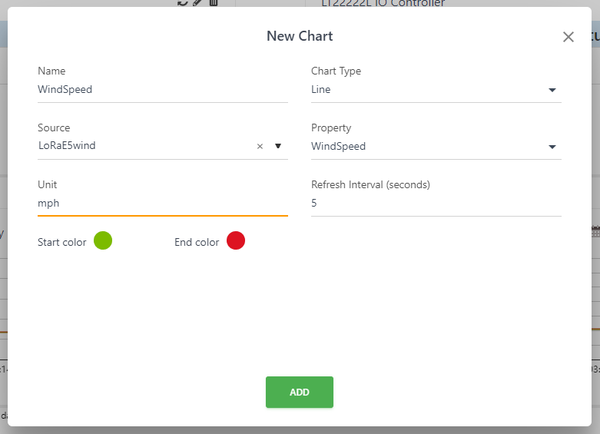600x434 pixels.
Task: Clear the LoRaE5wind source selection
Action: coord(260,146)
